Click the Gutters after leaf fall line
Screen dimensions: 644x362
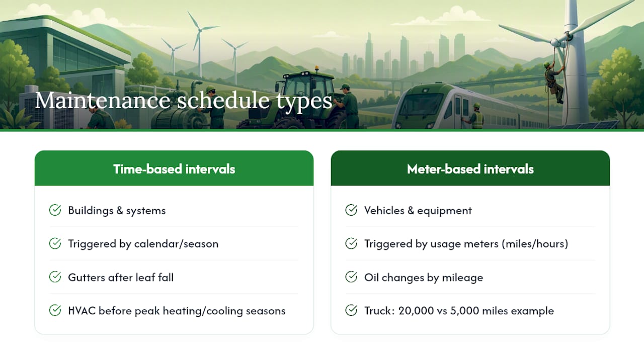[121, 277]
